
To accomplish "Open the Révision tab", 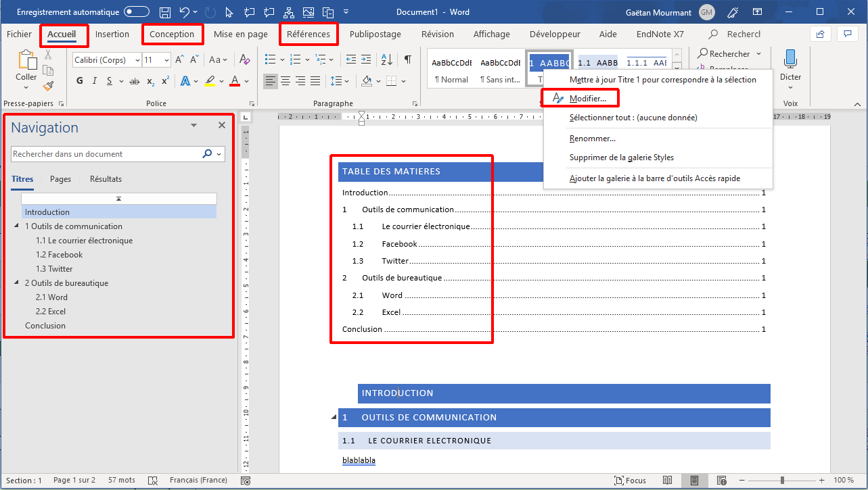I will pyautogui.click(x=438, y=34).
